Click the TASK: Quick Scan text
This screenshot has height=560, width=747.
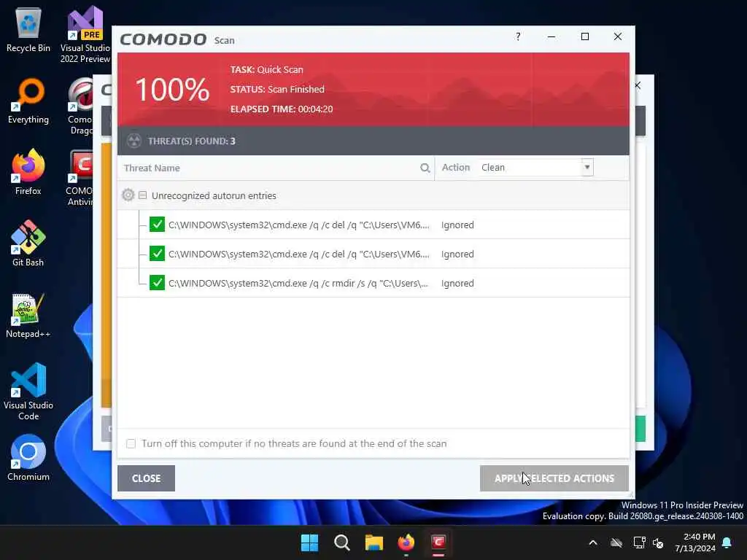point(267,69)
